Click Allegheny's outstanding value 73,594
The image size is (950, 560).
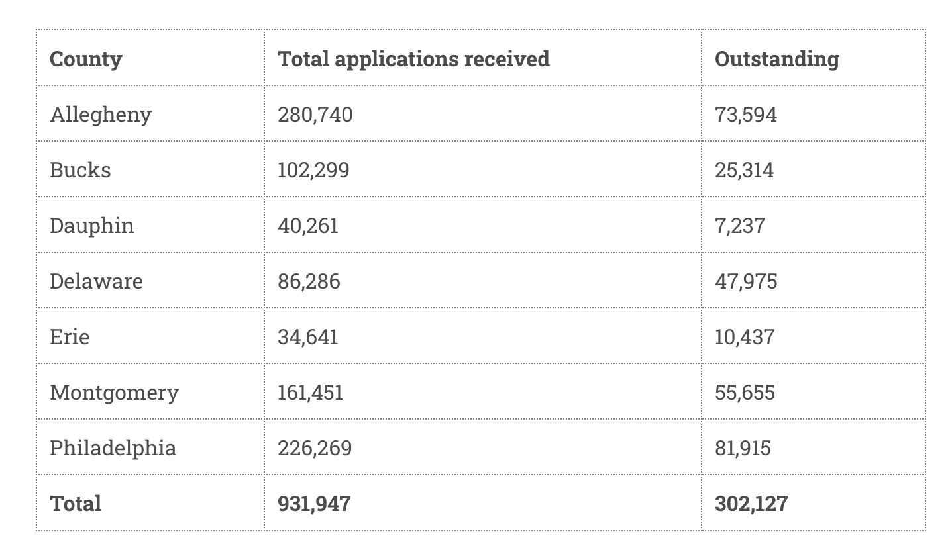pos(746,115)
